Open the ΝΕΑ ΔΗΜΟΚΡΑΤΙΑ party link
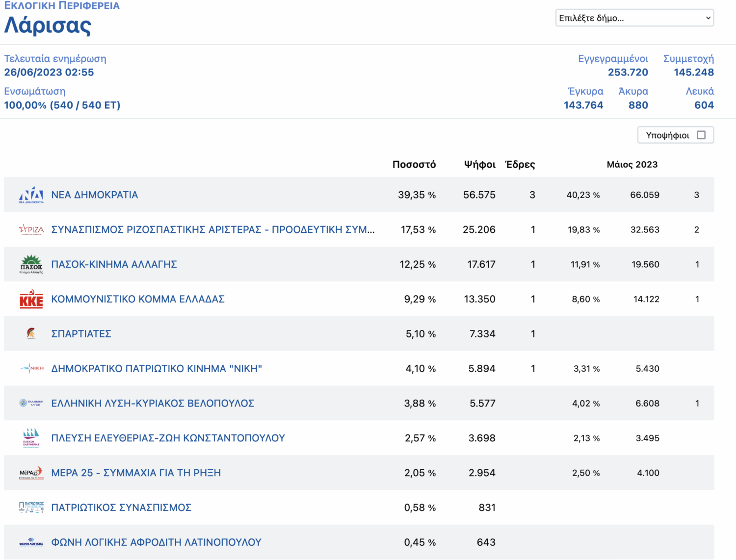 (x=95, y=195)
